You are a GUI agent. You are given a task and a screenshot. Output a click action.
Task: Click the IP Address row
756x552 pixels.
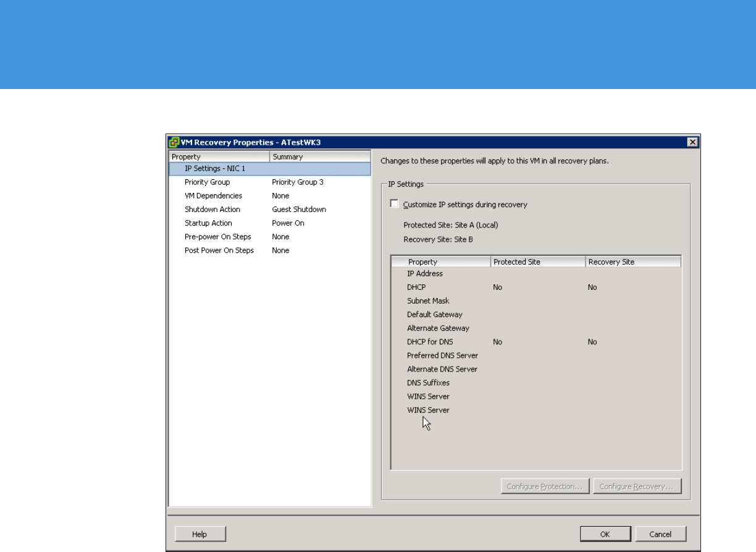click(x=536, y=273)
